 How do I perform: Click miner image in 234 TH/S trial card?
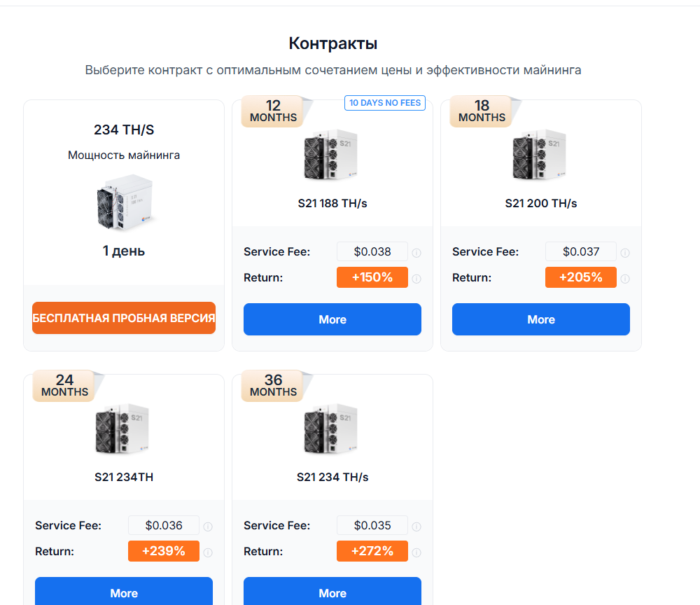point(125,202)
